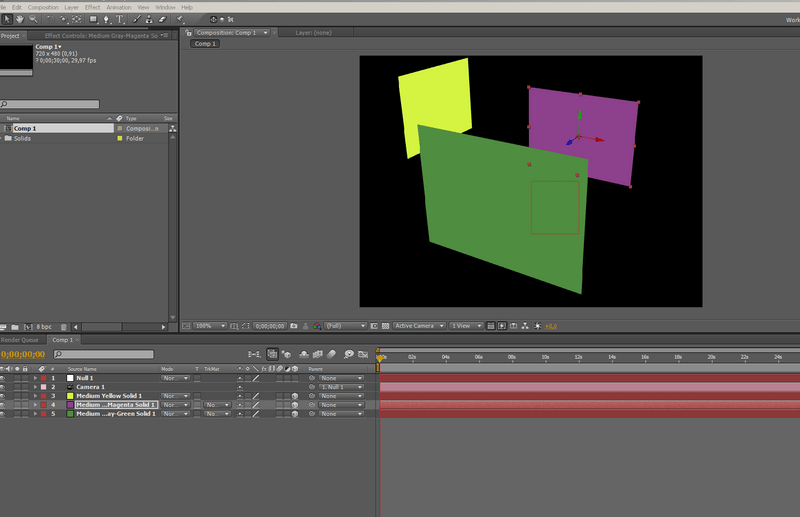Select the Hand tool in the toolbar
Image resolution: width=800 pixels, height=517 pixels.
click(20, 19)
